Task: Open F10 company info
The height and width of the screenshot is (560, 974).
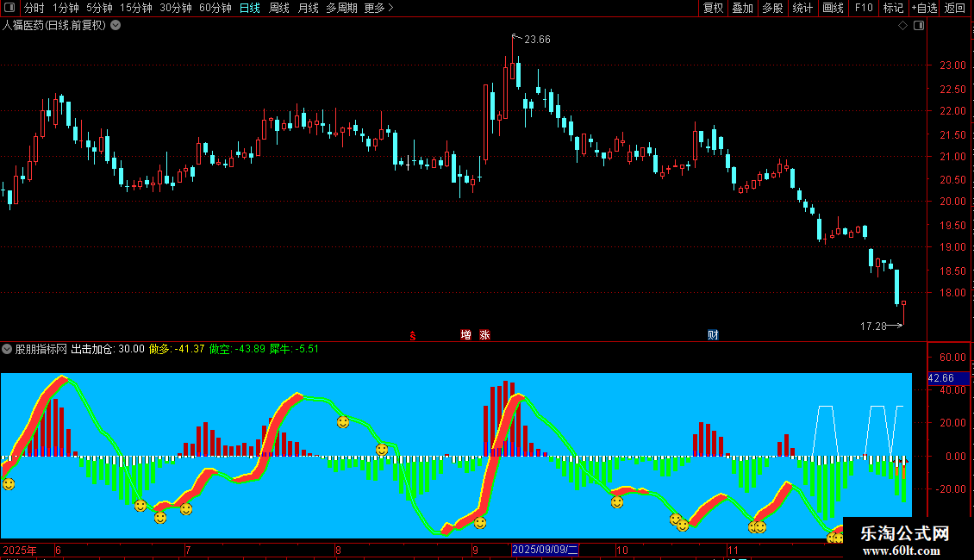Action: click(864, 8)
